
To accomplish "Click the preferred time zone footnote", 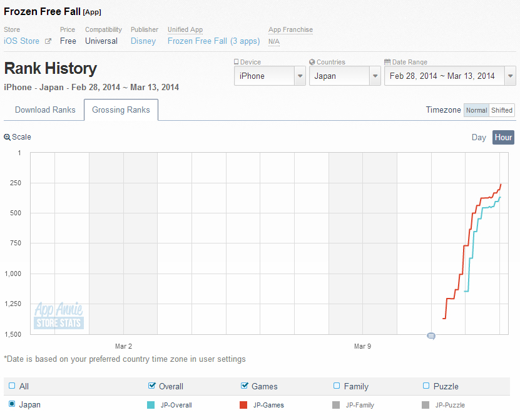I will [125, 359].
